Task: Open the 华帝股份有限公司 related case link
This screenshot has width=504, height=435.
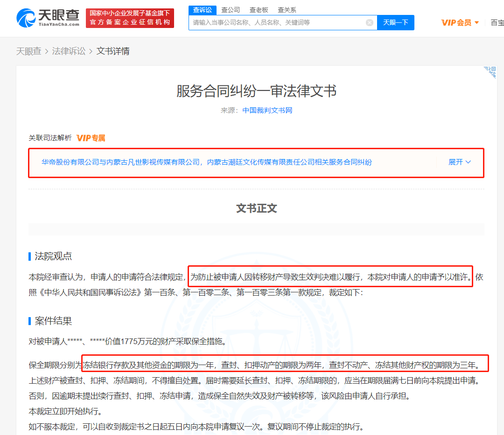Action: (207, 162)
